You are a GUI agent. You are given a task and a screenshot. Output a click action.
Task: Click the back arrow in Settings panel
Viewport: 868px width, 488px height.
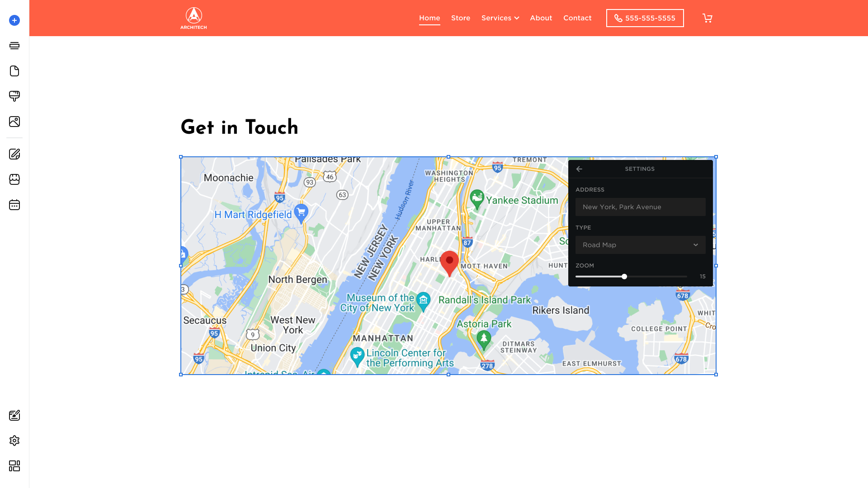[x=579, y=169]
